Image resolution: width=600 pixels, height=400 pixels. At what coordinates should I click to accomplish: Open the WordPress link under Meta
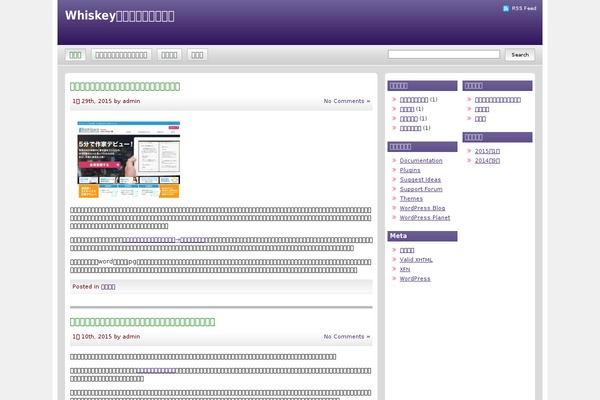415,279
